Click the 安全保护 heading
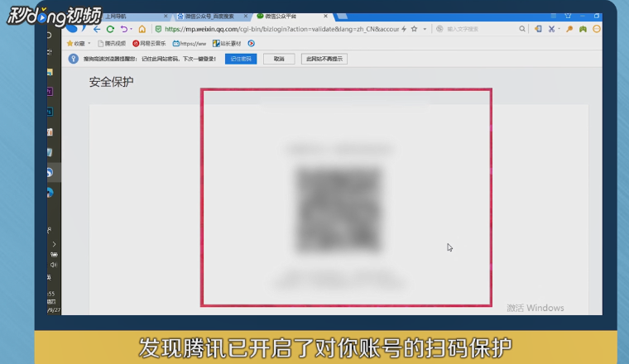This screenshot has height=364, width=629. click(x=111, y=82)
